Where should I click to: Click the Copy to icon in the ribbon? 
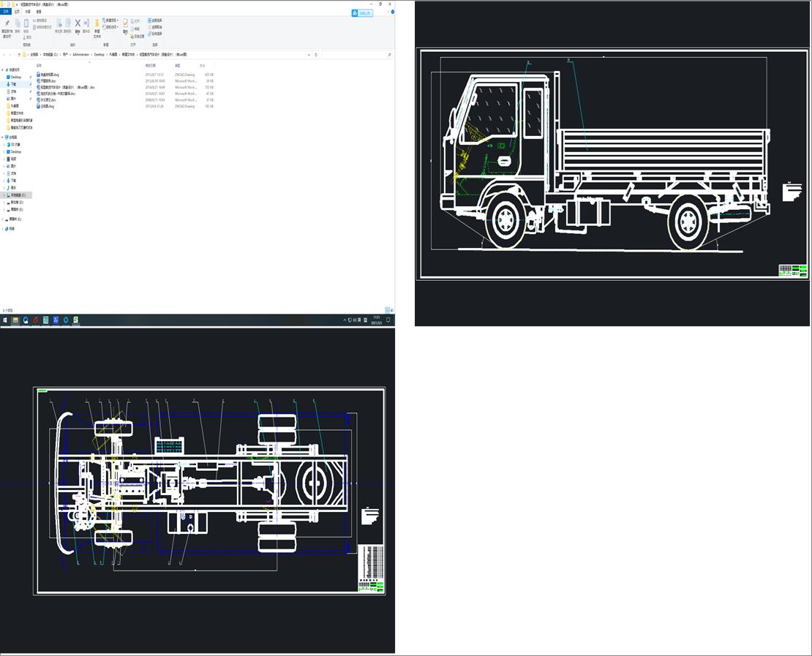tap(68, 23)
